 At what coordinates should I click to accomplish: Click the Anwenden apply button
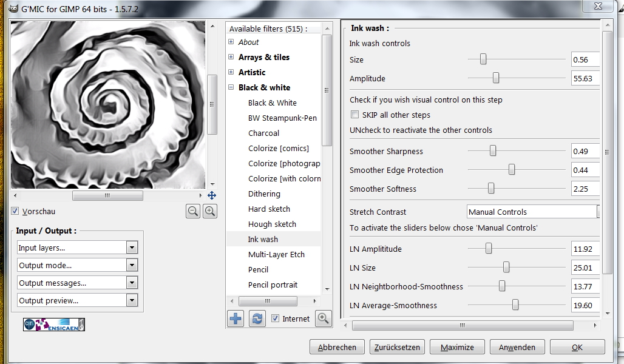point(517,347)
